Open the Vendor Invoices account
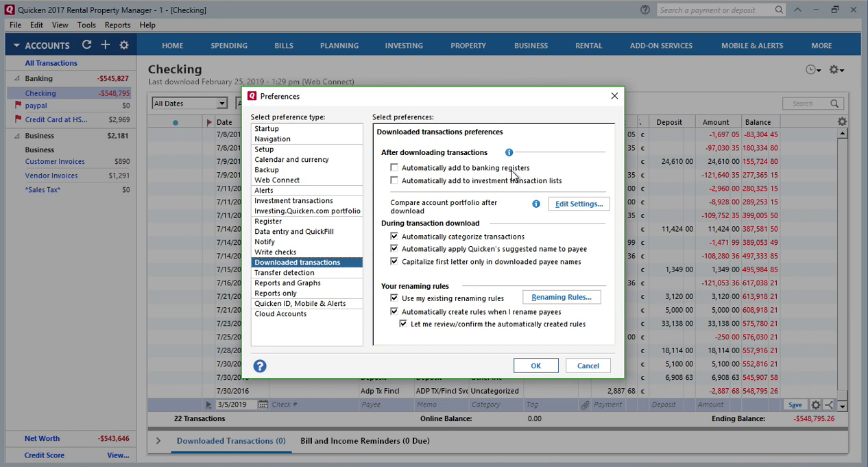Image resolution: width=868 pixels, height=467 pixels. click(51, 176)
